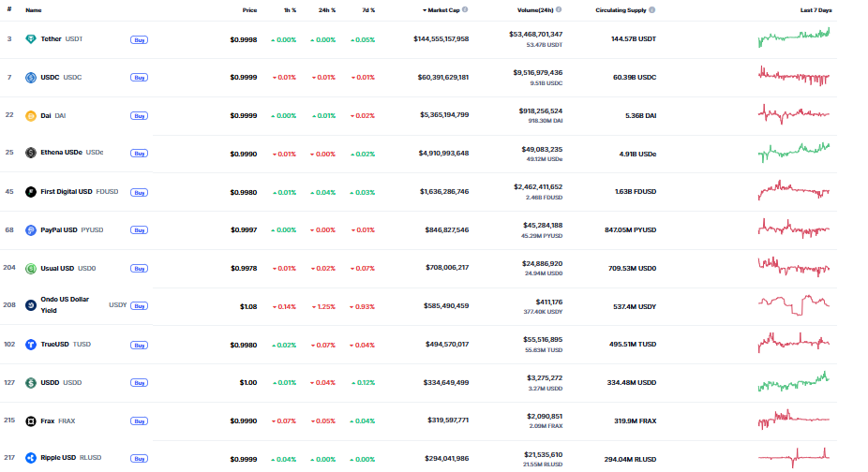
Task: Click the Circulating Supply info icon
Action: click(652, 9)
